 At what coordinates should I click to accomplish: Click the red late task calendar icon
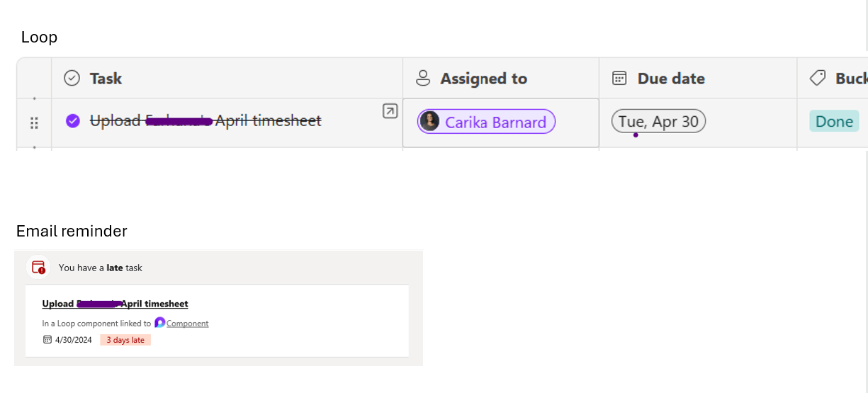point(39,268)
